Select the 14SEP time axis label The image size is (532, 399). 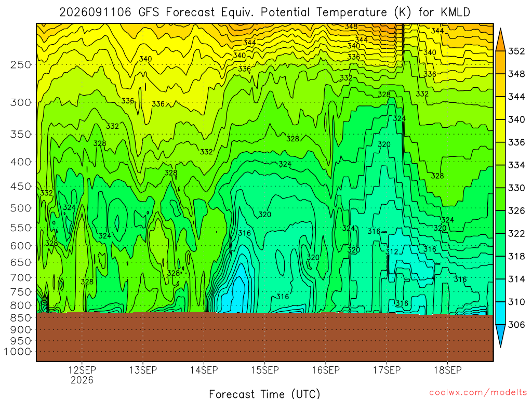[204, 370]
